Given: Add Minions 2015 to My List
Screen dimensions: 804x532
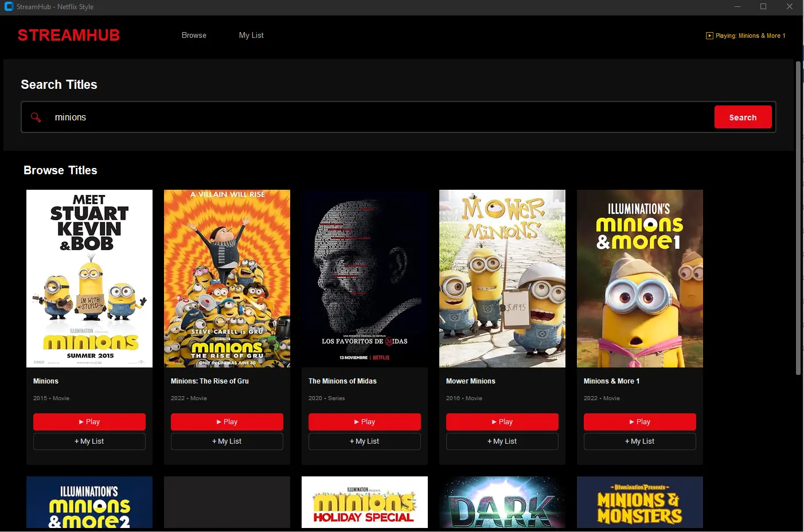Looking at the screenshot, I should point(89,441).
